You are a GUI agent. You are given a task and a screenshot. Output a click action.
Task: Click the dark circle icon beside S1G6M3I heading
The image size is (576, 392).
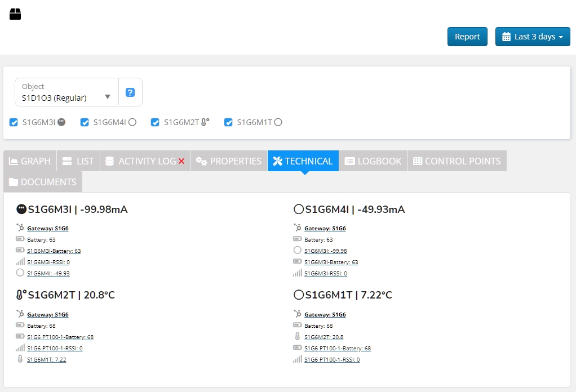(21, 210)
